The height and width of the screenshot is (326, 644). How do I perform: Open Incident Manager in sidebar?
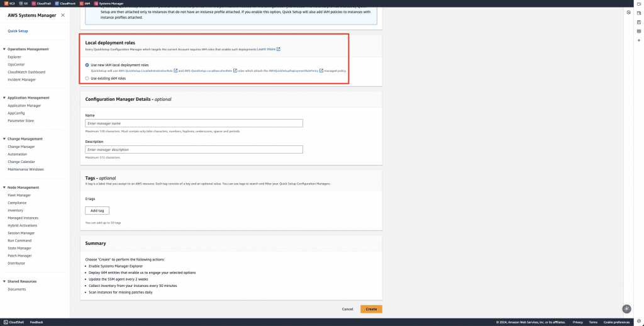(22, 80)
